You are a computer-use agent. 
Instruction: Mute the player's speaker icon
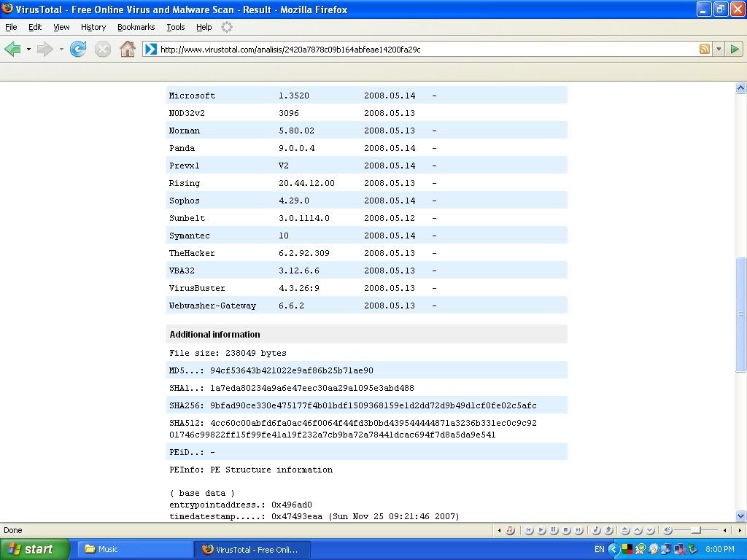tap(667, 530)
